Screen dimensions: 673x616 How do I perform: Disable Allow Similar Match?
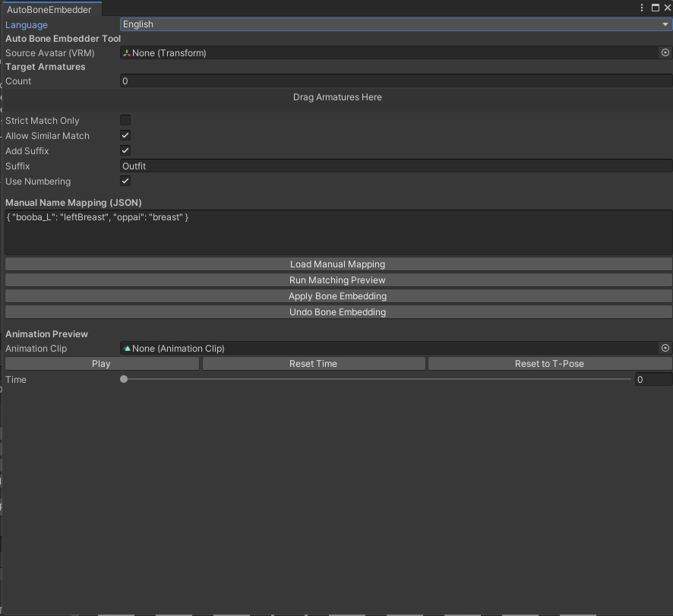click(125, 135)
